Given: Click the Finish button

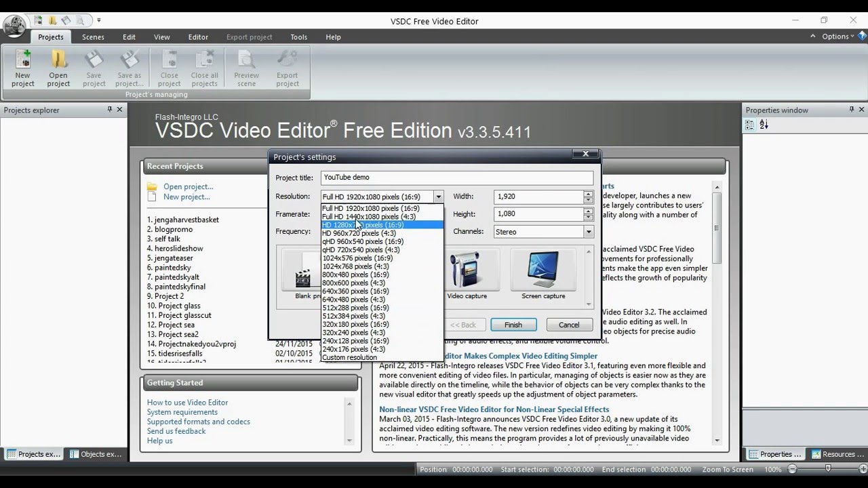Looking at the screenshot, I should (x=513, y=325).
